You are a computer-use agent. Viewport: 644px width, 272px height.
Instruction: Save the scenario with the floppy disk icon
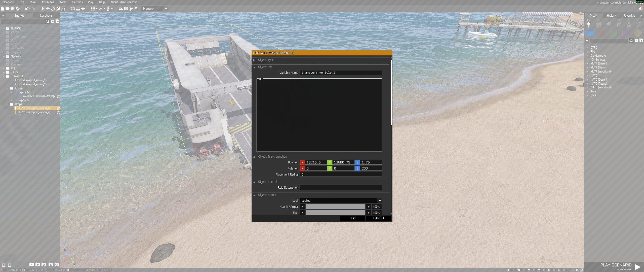pyautogui.click(x=12, y=9)
